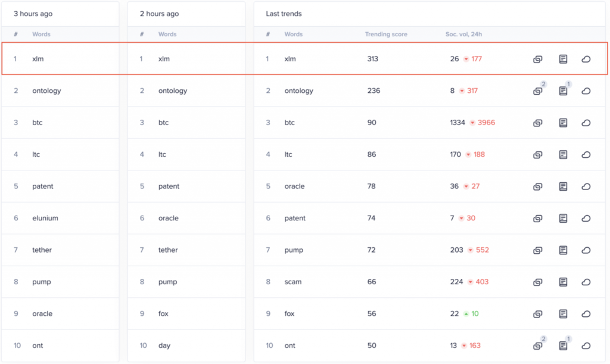Select fox in 2 hours ago list
Viewport: 610px width, 364px height.
[163, 314]
